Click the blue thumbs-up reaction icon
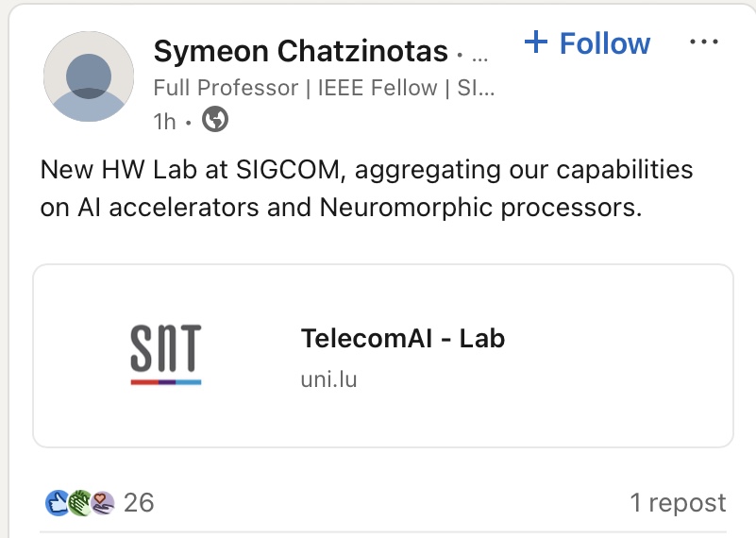This screenshot has width=756, height=538. [57, 503]
